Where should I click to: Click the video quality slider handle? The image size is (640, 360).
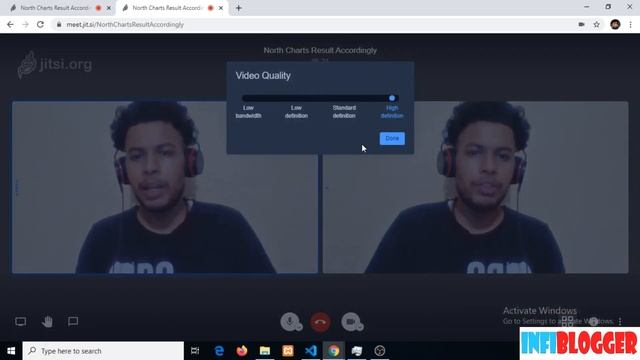coord(392,98)
